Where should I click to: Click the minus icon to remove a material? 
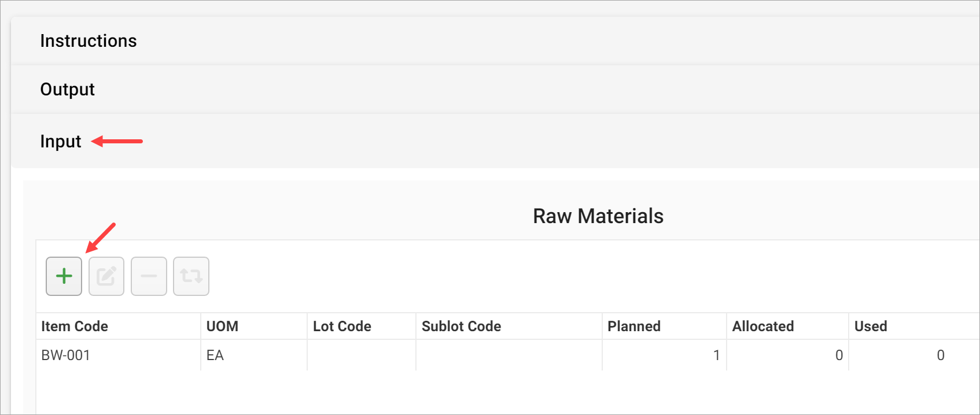149,276
